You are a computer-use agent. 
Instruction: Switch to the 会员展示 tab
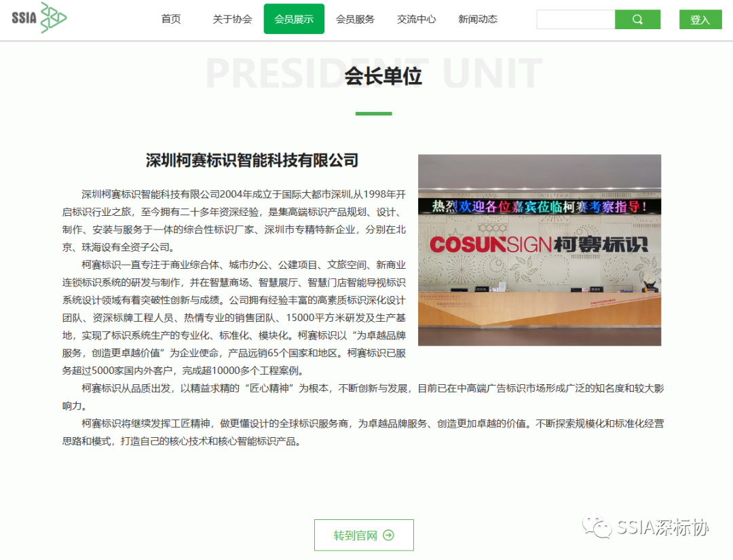pyautogui.click(x=293, y=19)
